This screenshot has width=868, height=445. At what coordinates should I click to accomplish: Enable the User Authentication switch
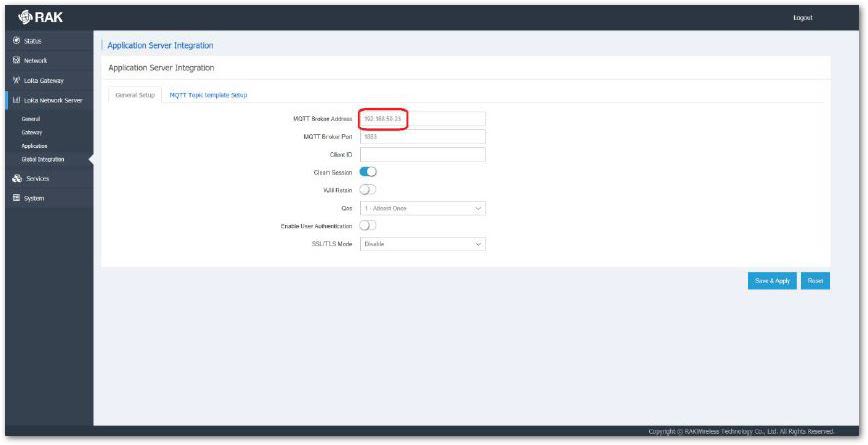click(368, 226)
